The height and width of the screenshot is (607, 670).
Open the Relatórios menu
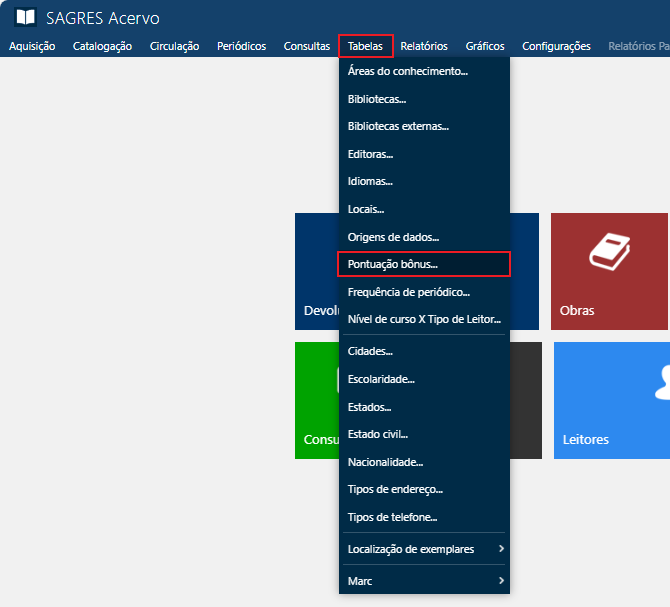coord(424,46)
